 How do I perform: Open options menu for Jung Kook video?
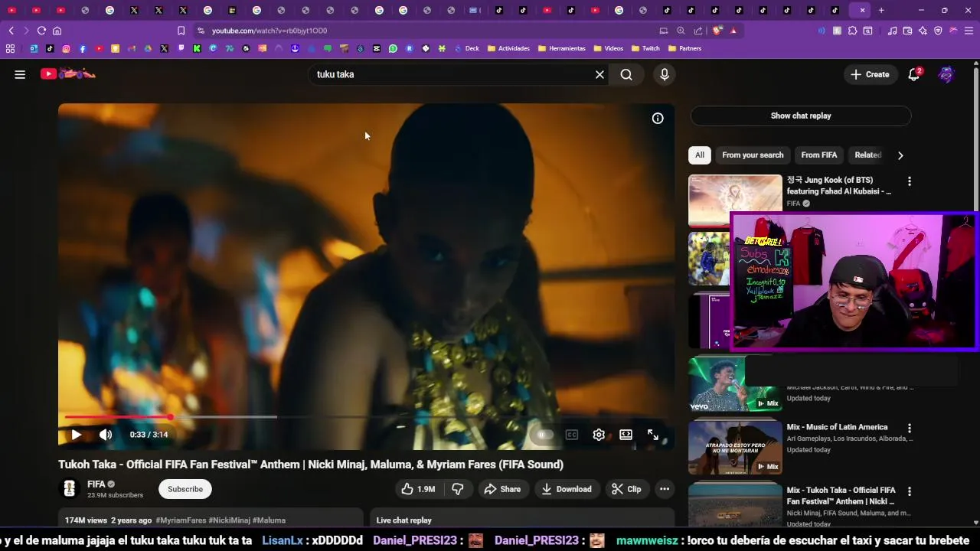click(910, 182)
